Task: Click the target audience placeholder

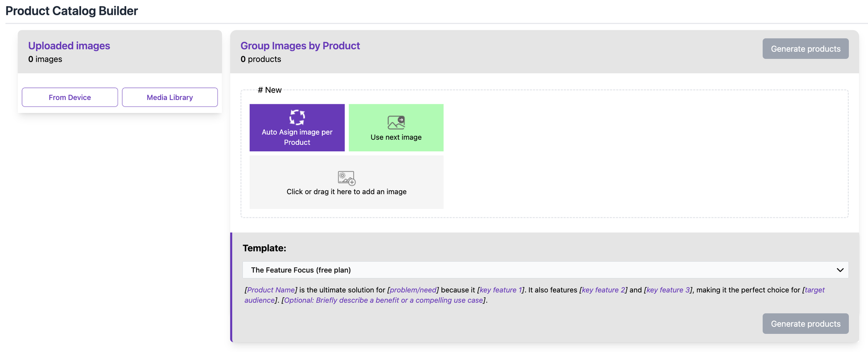Action: click(814, 290)
